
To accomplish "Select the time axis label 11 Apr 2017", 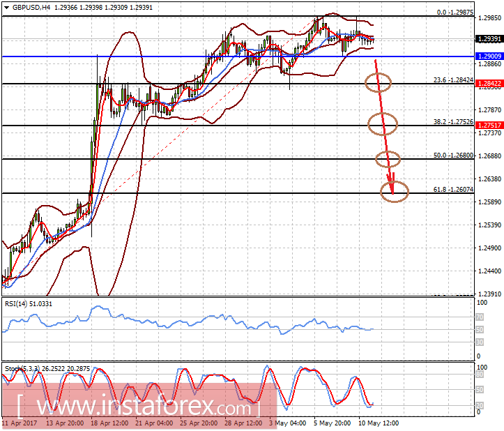I will (x=20, y=423).
